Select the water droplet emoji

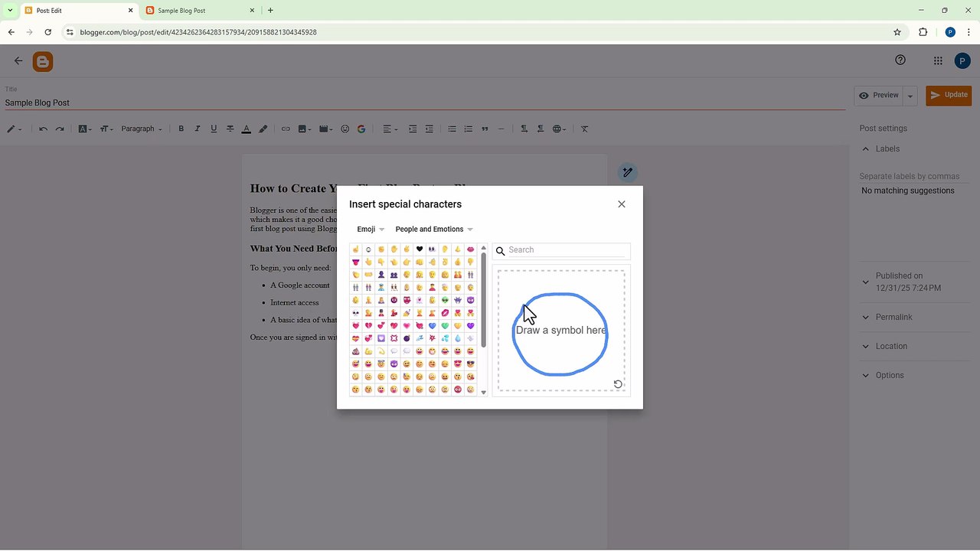click(x=458, y=338)
